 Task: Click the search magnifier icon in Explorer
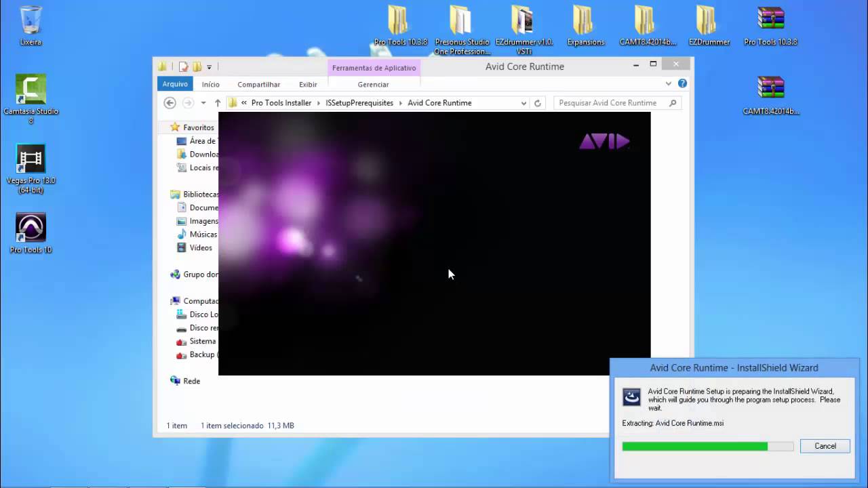673,103
